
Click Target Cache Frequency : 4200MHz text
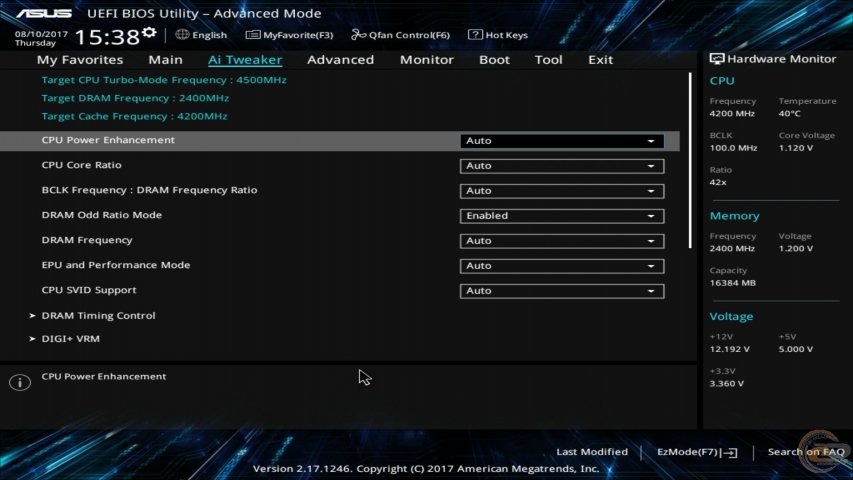[134, 116]
